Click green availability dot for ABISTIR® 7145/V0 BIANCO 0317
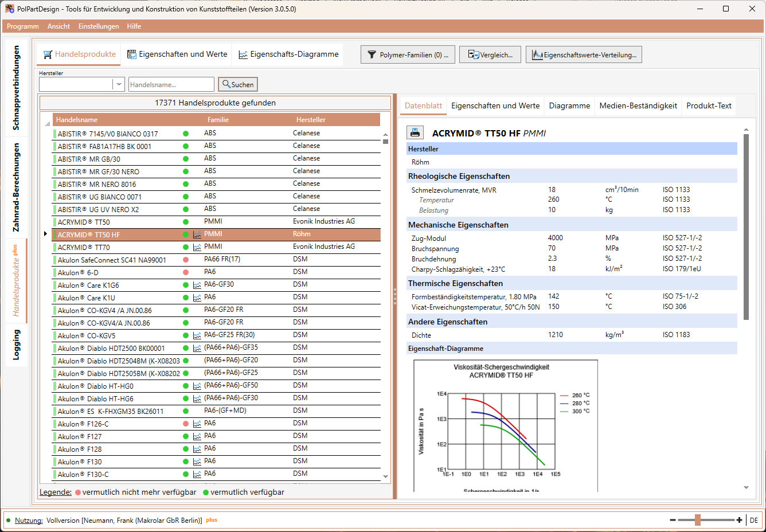Image resolution: width=766 pixels, height=532 pixels. point(186,134)
